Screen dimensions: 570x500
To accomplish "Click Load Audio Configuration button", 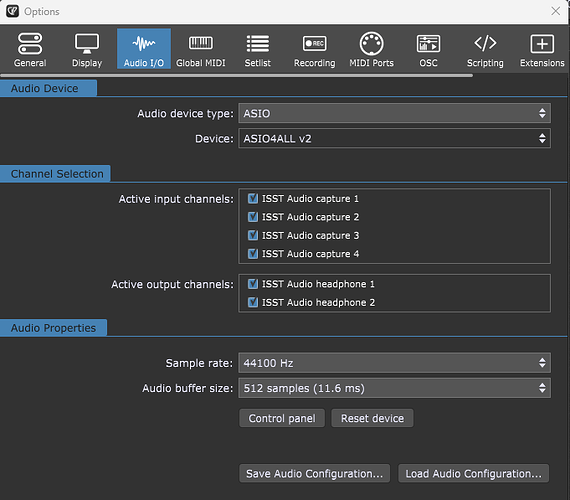I will point(473,473).
